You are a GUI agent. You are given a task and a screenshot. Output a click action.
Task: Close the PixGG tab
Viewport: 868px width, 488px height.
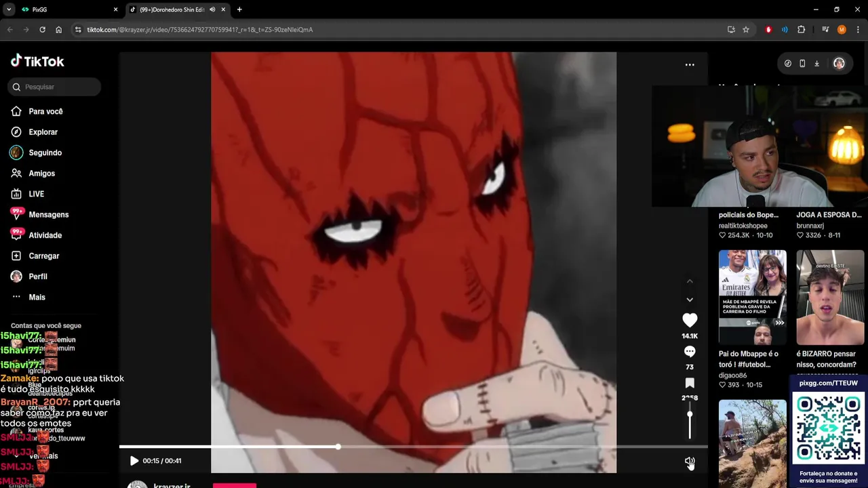click(x=115, y=9)
